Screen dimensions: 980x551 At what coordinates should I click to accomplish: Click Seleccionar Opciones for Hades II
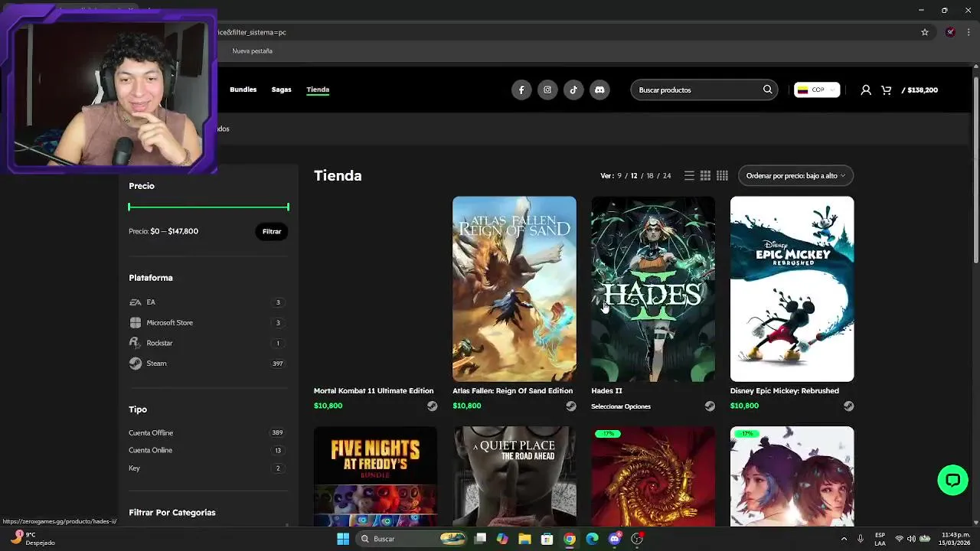tap(621, 406)
